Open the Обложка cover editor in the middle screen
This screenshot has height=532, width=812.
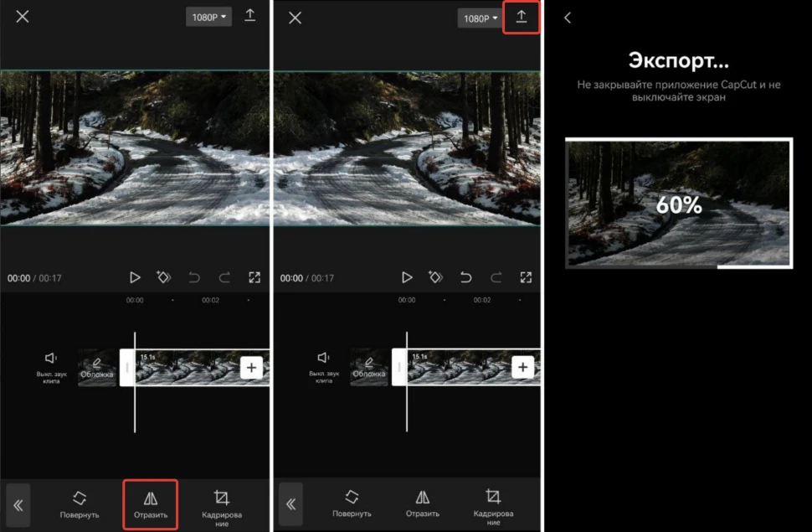pyautogui.click(x=369, y=368)
